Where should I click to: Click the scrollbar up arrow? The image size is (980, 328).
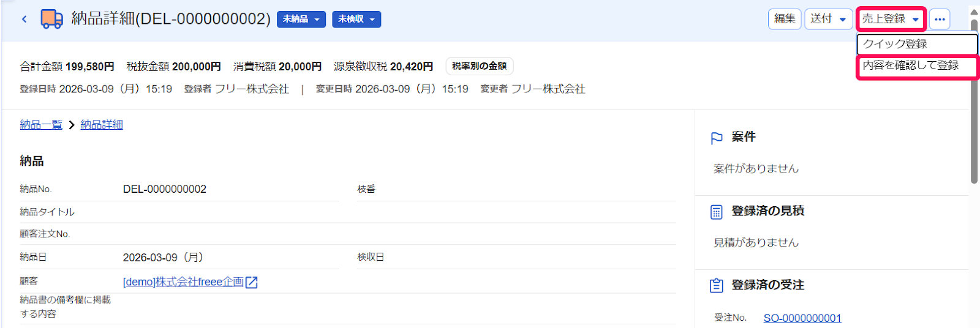coord(974,12)
